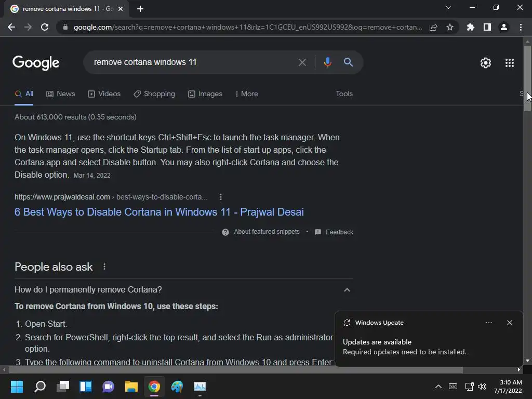532x399 pixels.
Task: Dismiss the Windows Update notification
Action: (x=510, y=323)
